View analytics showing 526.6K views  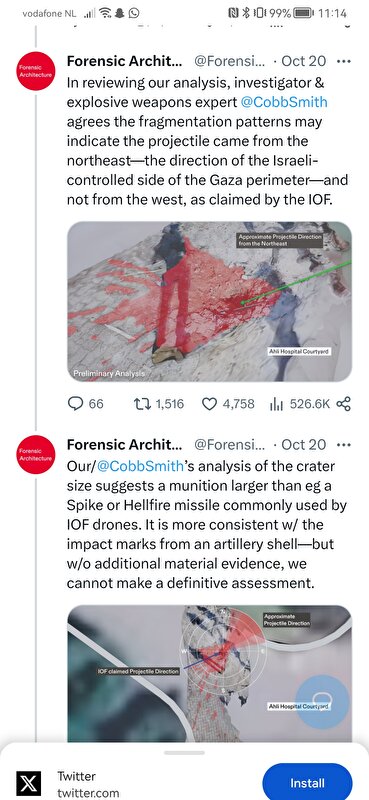click(299, 404)
